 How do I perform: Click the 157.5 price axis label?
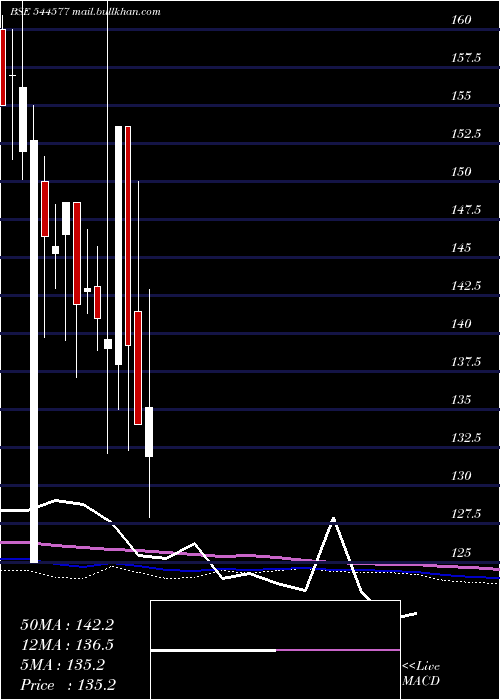point(466,58)
